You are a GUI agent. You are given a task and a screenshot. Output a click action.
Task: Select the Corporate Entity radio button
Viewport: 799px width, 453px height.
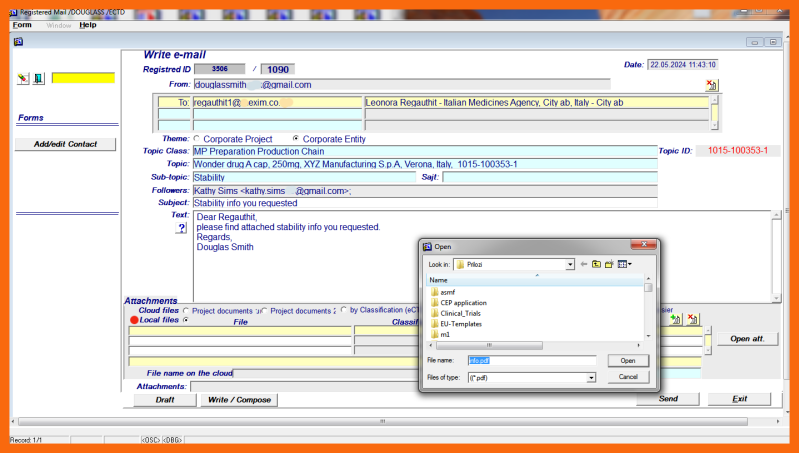tap(296, 138)
